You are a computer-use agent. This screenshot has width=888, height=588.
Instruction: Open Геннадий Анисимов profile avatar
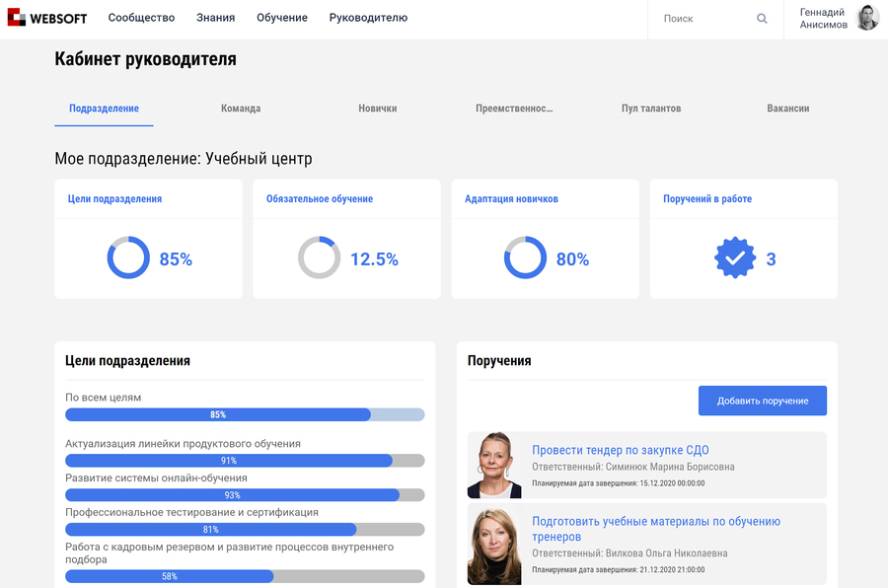[866, 18]
